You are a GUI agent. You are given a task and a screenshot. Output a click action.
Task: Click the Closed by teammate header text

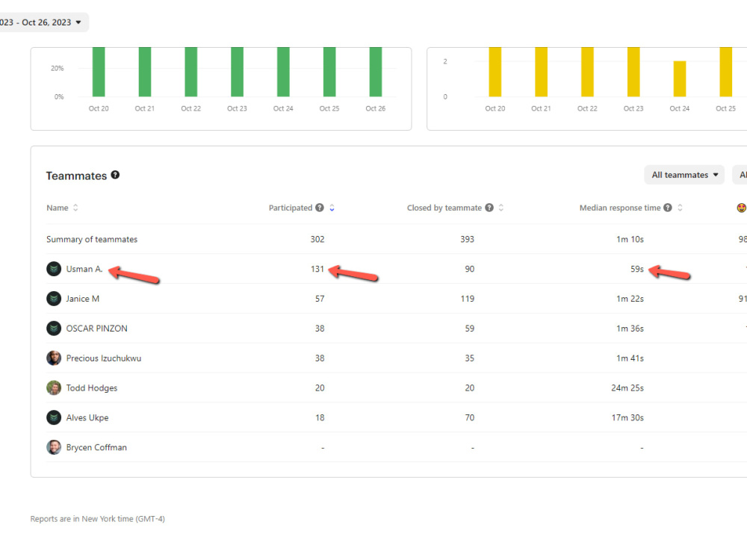(x=444, y=208)
